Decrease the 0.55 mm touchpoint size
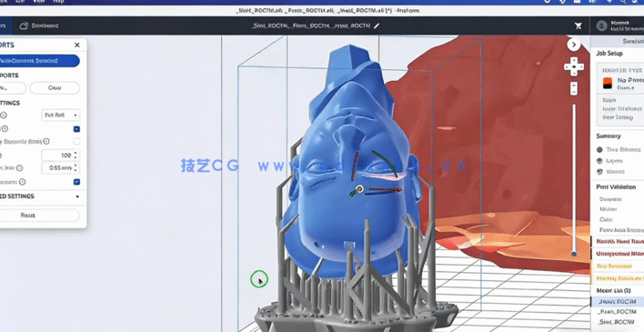The image size is (644, 332). (x=75, y=170)
